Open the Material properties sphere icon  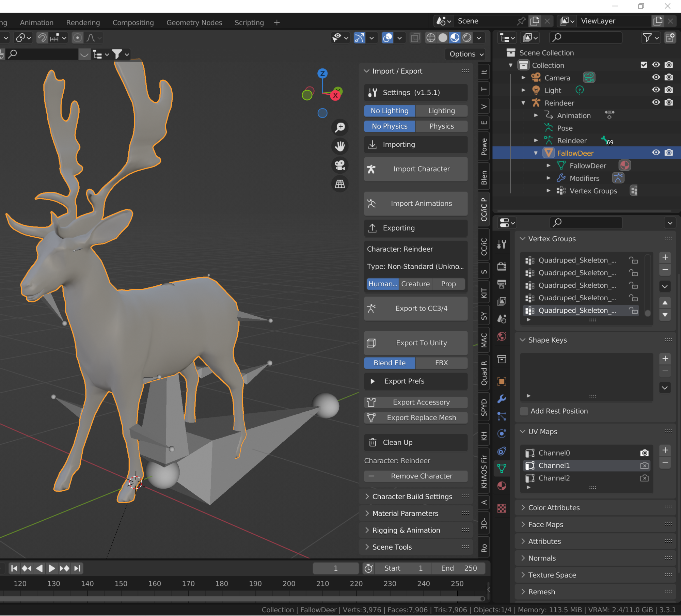[x=502, y=486]
